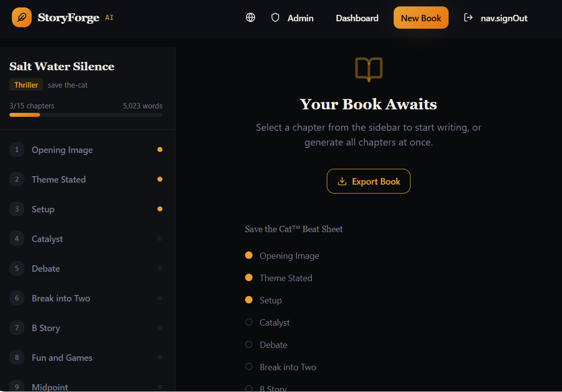562x392 pixels.
Task: Click the chapter progress bar
Action: click(x=86, y=115)
